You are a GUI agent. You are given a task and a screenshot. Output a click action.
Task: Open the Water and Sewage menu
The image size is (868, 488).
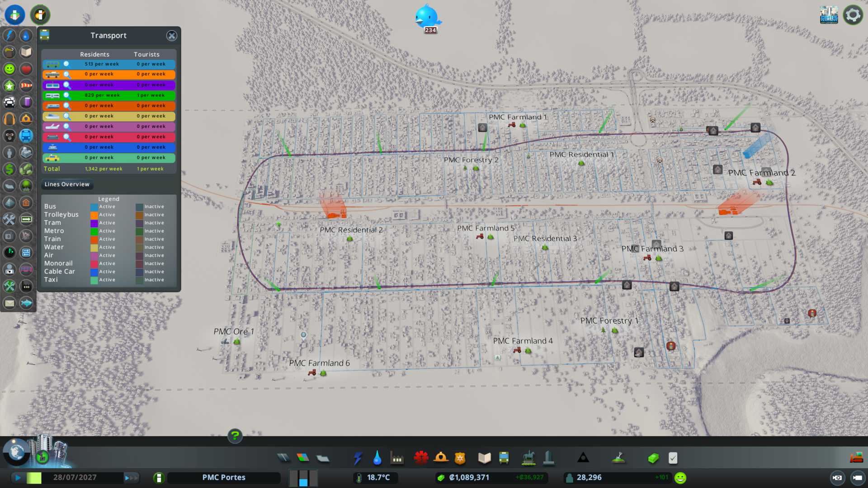click(x=377, y=458)
